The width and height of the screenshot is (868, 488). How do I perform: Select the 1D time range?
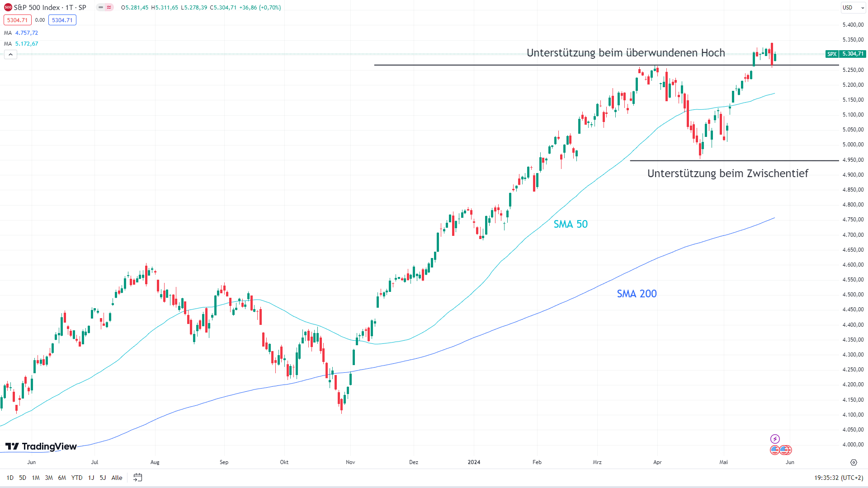[x=10, y=478]
